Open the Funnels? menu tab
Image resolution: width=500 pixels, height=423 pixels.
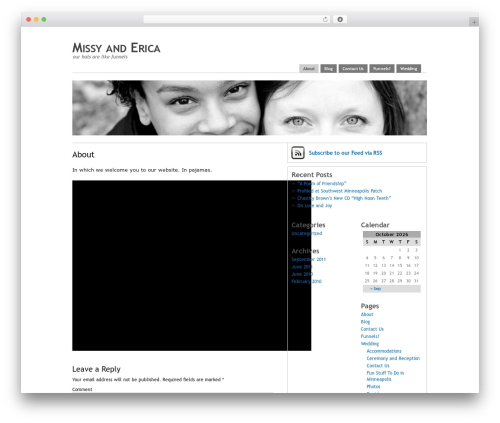(382, 68)
